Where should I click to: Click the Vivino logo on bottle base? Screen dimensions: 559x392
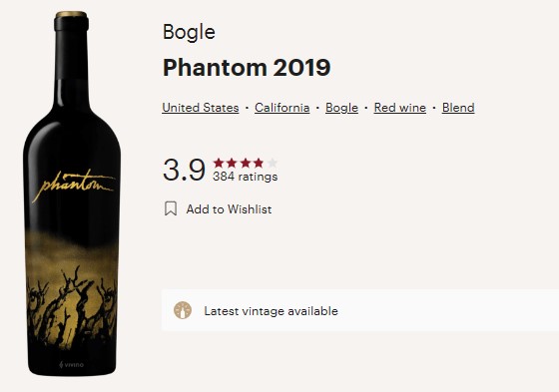pyautogui.click(x=72, y=364)
